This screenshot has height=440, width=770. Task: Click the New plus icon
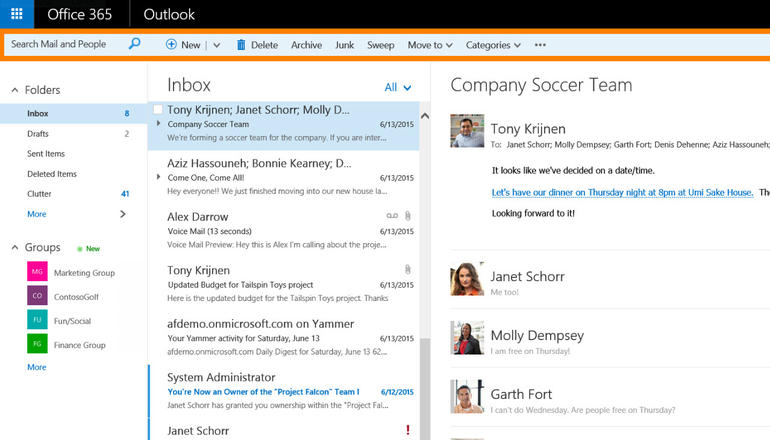click(x=171, y=45)
